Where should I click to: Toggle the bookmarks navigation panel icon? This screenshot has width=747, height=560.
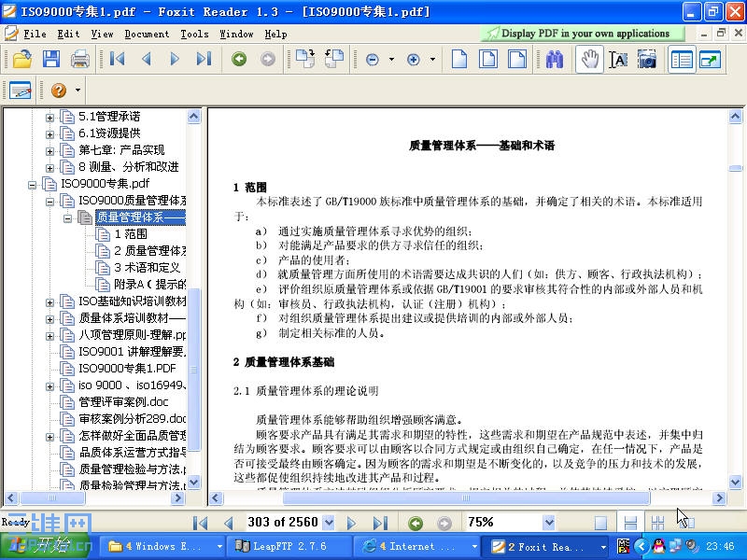(682, 60)
